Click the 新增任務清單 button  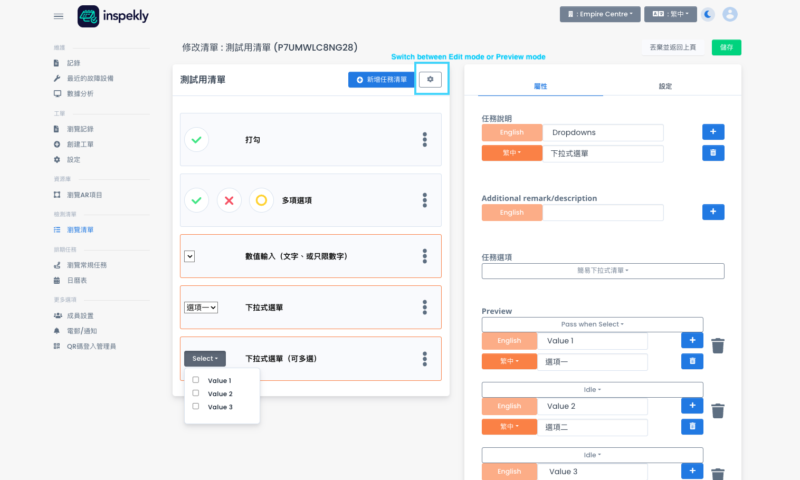pos(379,79)
